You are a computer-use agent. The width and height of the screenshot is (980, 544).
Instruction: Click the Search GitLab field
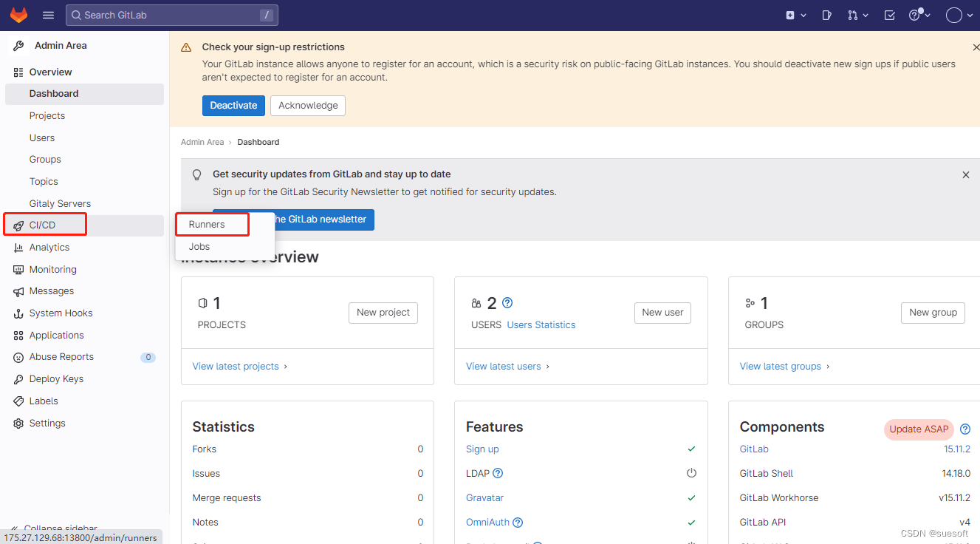171,15
